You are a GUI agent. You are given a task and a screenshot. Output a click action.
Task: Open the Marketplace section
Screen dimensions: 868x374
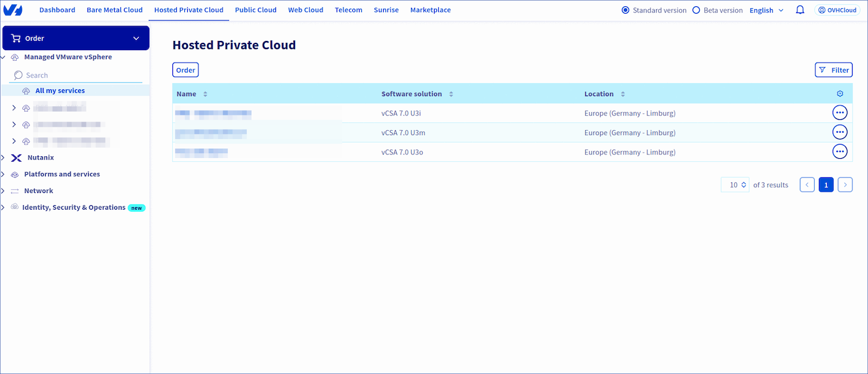click(430, 9)
